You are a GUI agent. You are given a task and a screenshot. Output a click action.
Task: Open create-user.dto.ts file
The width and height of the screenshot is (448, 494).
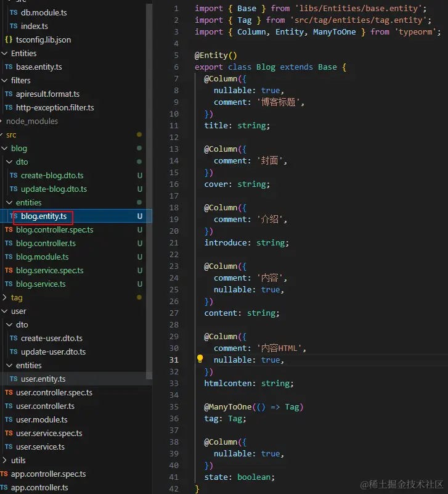(x=52, y=338)
